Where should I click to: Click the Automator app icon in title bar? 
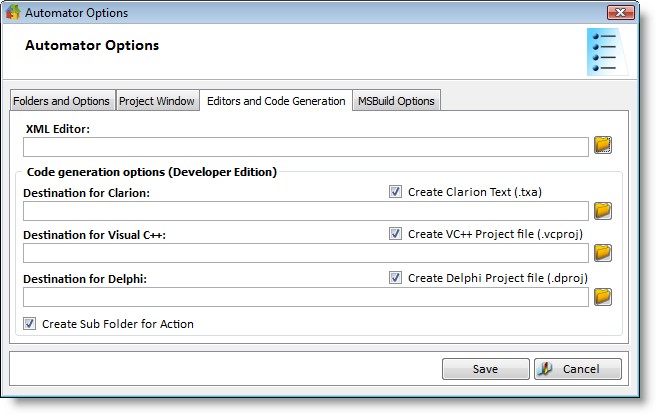13,13
